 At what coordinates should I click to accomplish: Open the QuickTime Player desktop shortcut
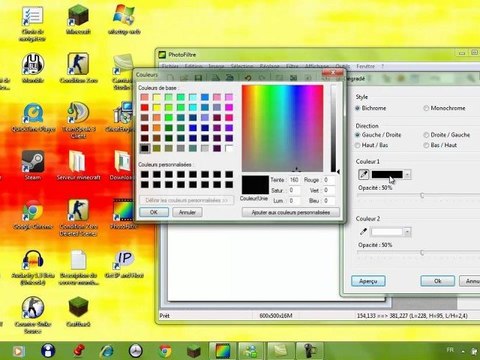coord(33,113)
